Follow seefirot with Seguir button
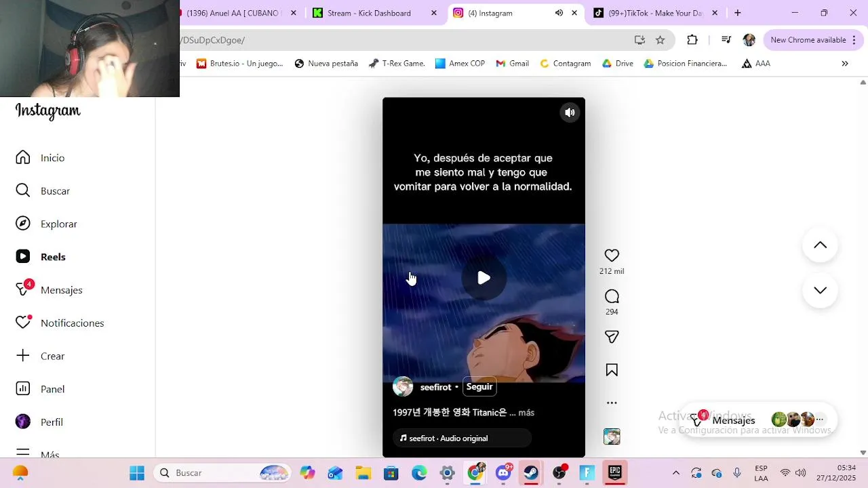The image size is (868, 488). pyautogui.click(x=479, y=387)
